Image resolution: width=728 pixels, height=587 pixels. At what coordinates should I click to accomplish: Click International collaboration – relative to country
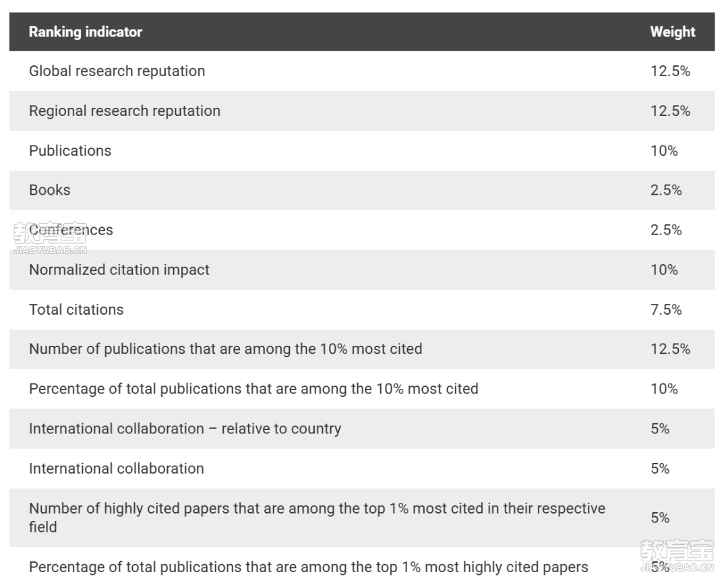pos(185,429)
